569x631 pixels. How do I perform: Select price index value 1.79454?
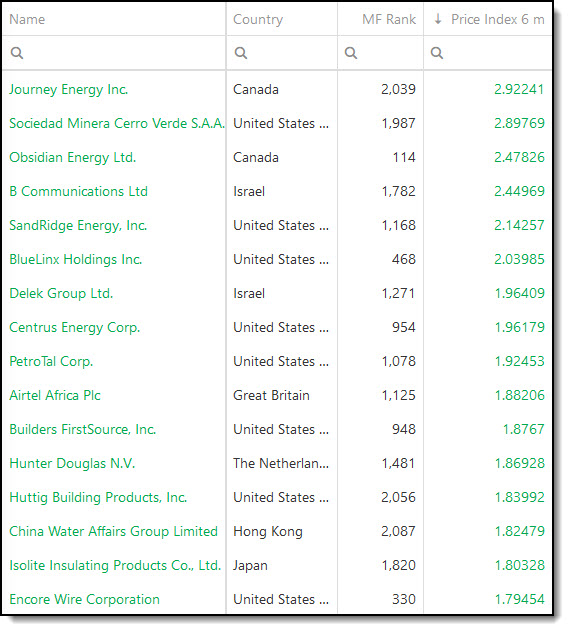coord(520,599)
